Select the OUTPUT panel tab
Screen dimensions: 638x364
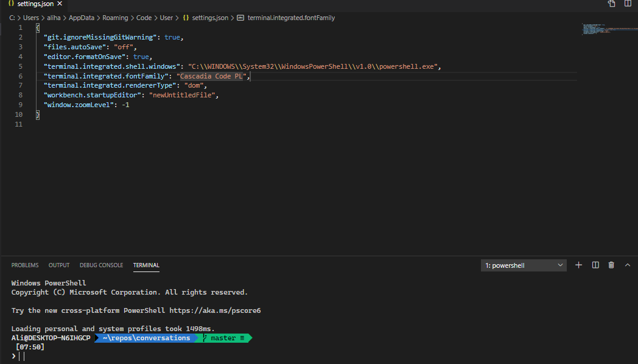(58, 265)
